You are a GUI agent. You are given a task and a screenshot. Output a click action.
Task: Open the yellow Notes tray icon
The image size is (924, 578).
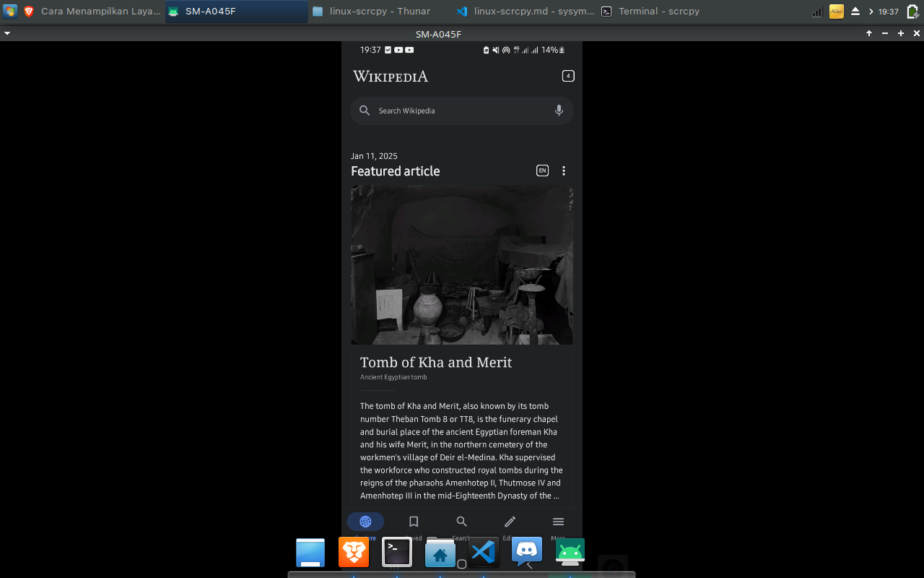point(837,12)
